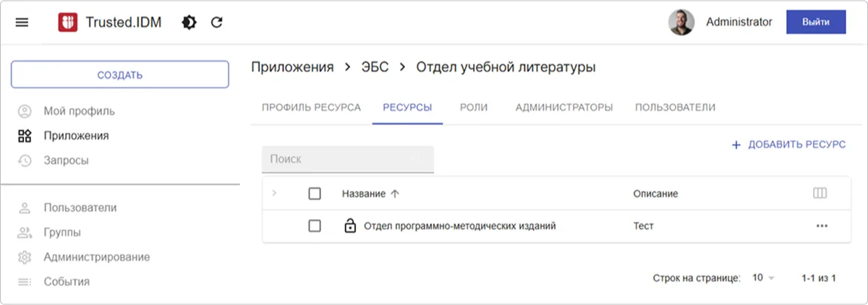Click the refresh page icon
The height and width of the screenshot is (305, 868).
[x=216, y=22]
